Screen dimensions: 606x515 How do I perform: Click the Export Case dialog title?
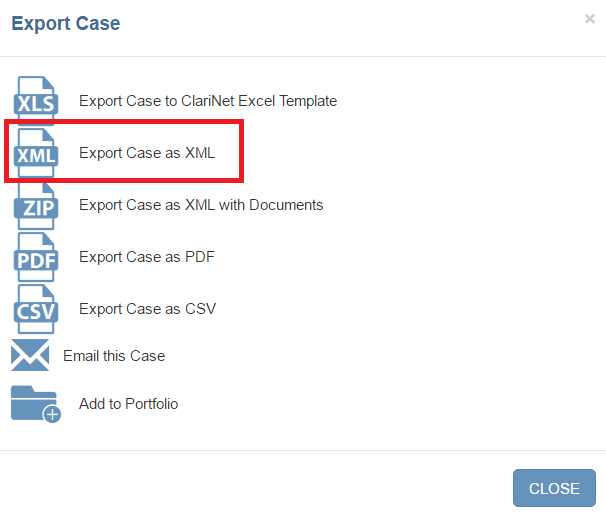point(66,24)
